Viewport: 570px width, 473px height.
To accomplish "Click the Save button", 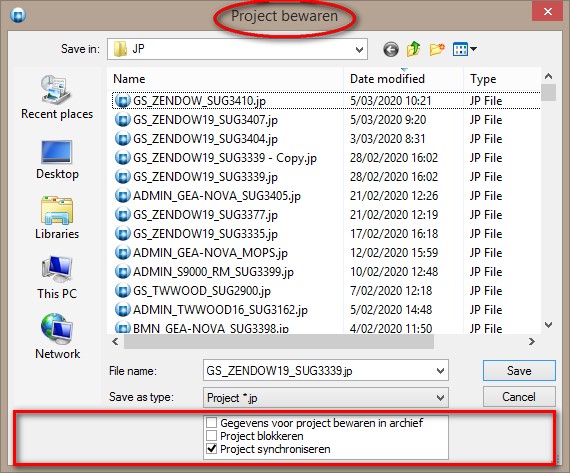I will pos(519,371).
